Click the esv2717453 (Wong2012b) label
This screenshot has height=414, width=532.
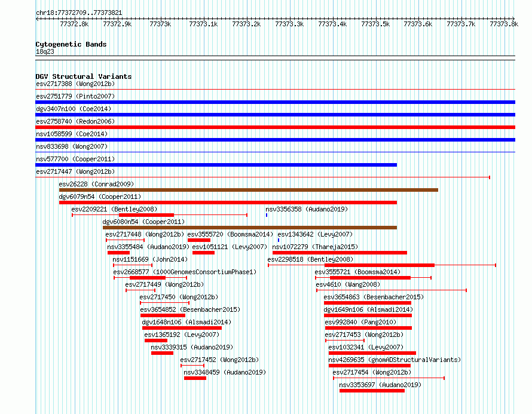pos(364,335)
